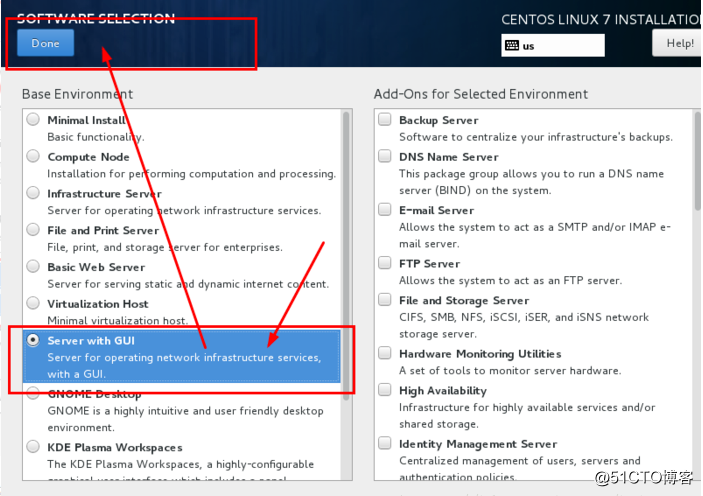Select Minimal Install radio button
Screen dimensions: 703x496
[x=33, y=119]
